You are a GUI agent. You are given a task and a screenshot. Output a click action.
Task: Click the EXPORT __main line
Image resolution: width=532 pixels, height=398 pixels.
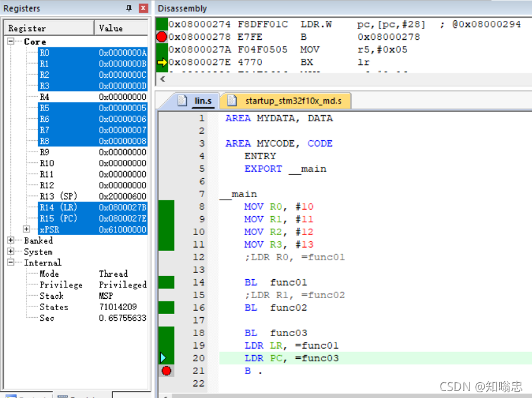coord(285,169)
